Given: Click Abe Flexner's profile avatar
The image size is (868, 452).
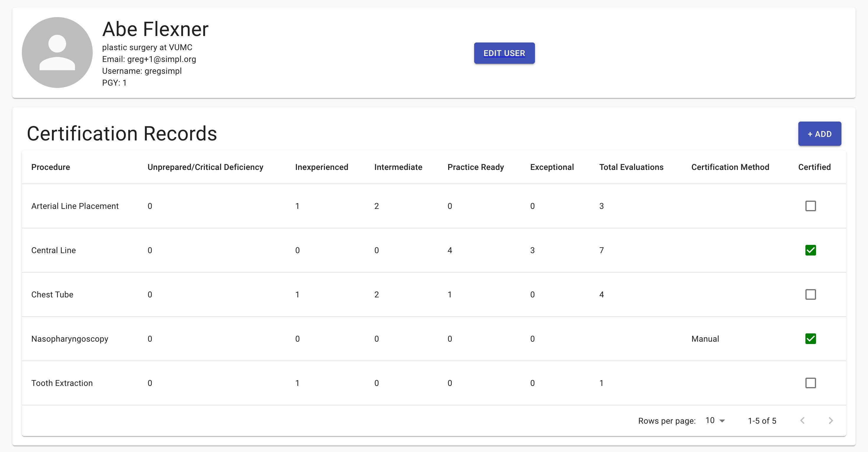Looking at the screenshot, I should point(57,53).
